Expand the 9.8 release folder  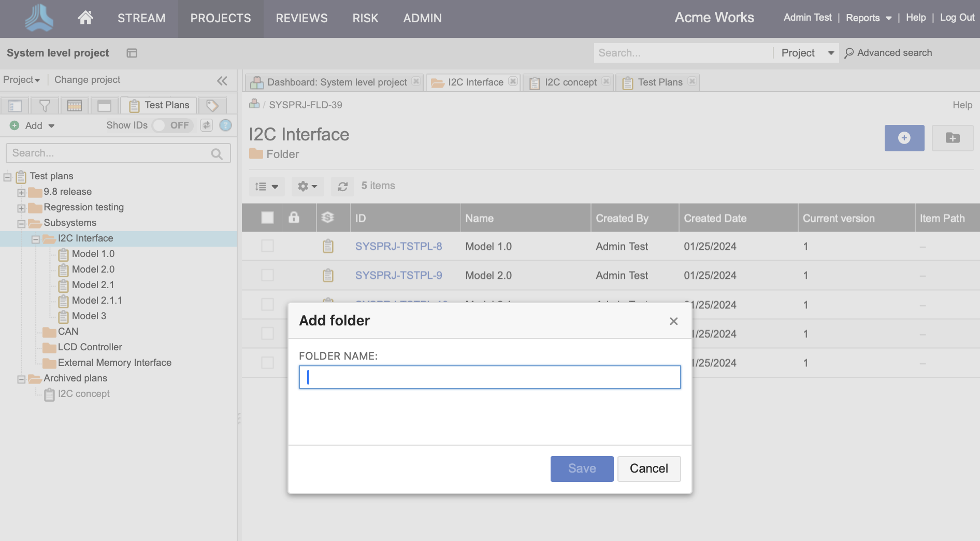tap(21, 193)
